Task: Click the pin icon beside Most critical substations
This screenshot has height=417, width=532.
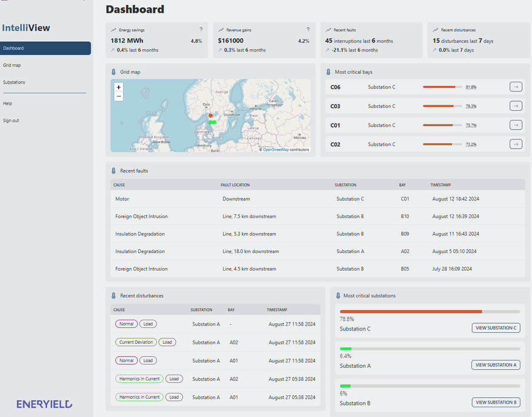Action: click(338, 295)
